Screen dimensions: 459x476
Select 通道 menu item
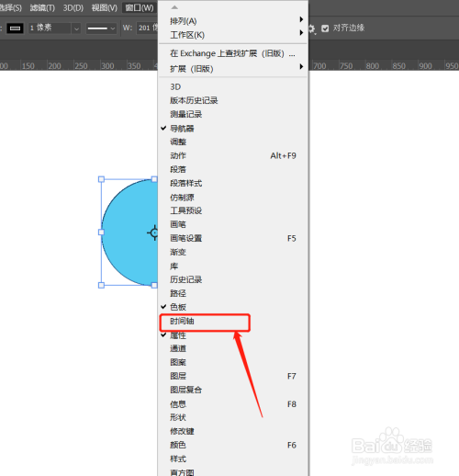pos(233,348)
